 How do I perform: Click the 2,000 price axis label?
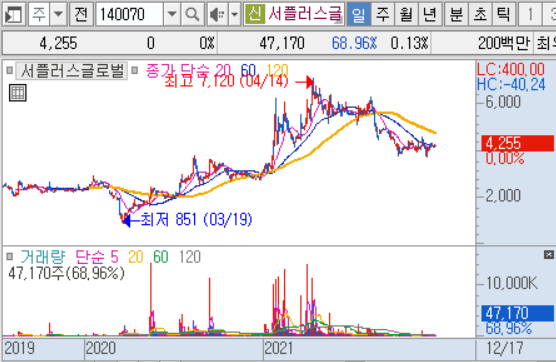point(503,195)
